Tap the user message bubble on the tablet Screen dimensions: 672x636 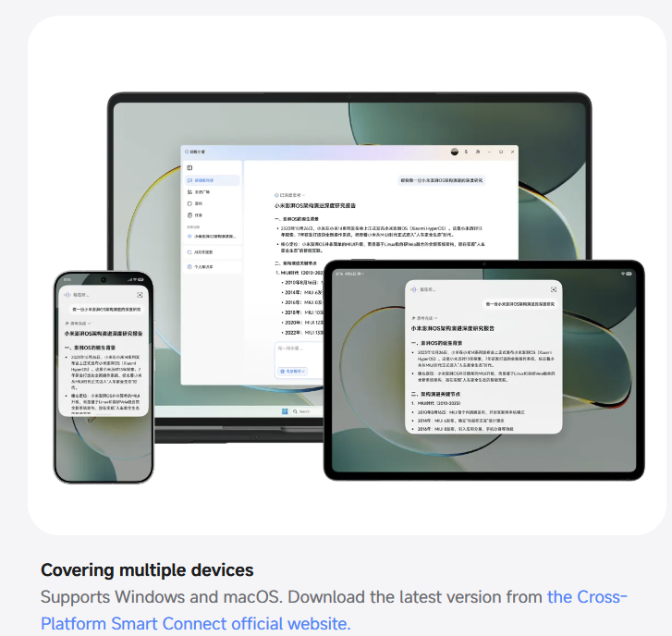pyautogui.click(x=519, y=304)
